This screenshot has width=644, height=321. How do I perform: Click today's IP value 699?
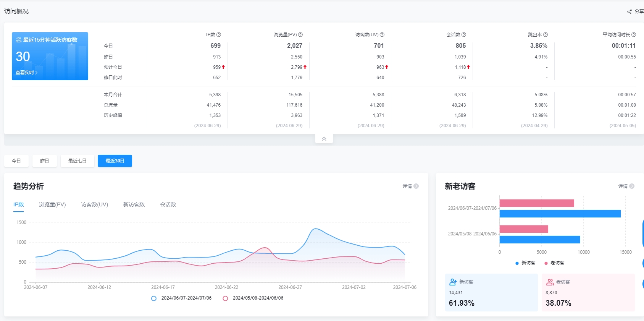coord(216,46)
